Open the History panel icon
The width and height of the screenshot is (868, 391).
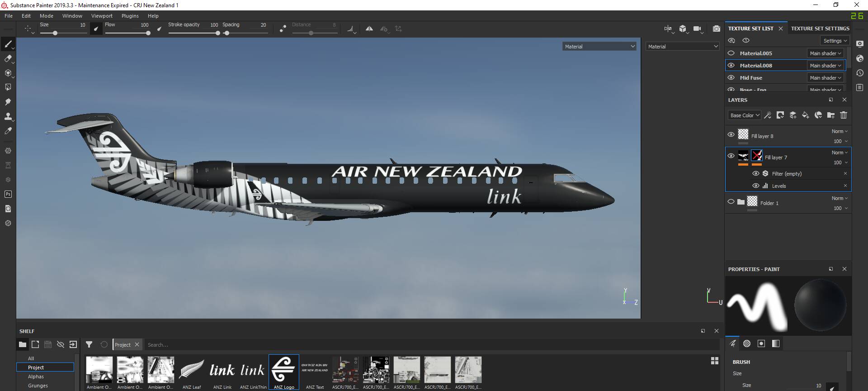pos(860,73)
